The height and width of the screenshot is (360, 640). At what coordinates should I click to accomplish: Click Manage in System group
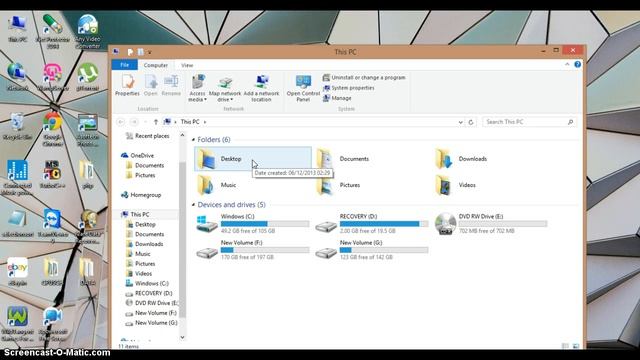(x=337, y=98)
